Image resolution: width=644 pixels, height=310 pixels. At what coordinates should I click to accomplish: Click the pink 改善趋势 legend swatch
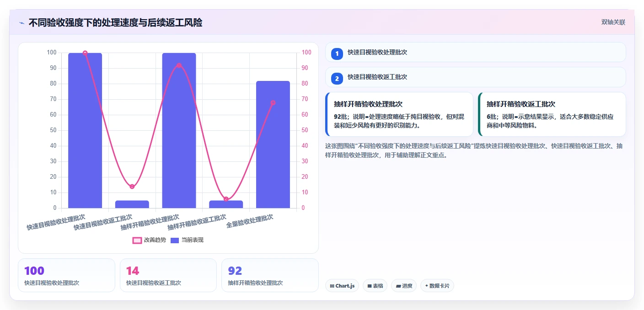[137, 241]
